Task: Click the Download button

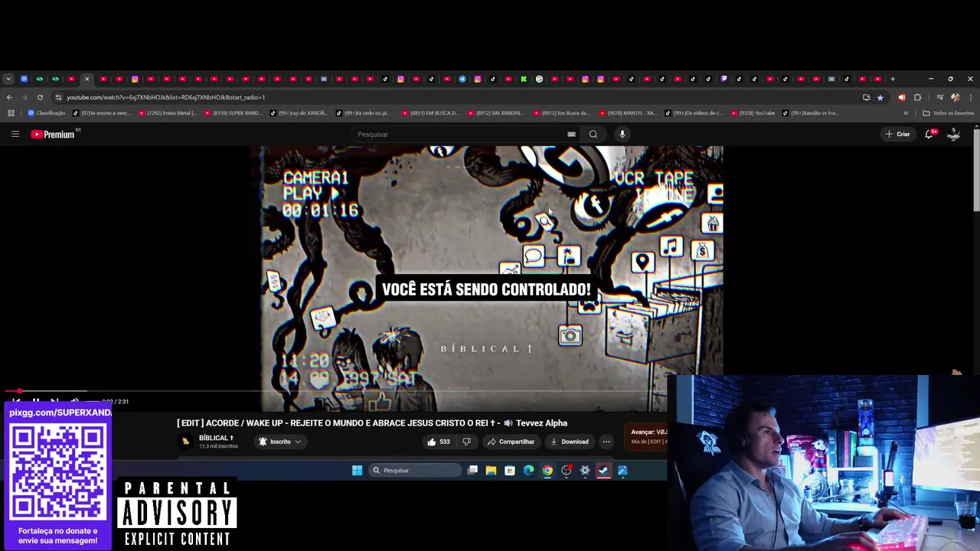Action: click(x=569, y=442)
